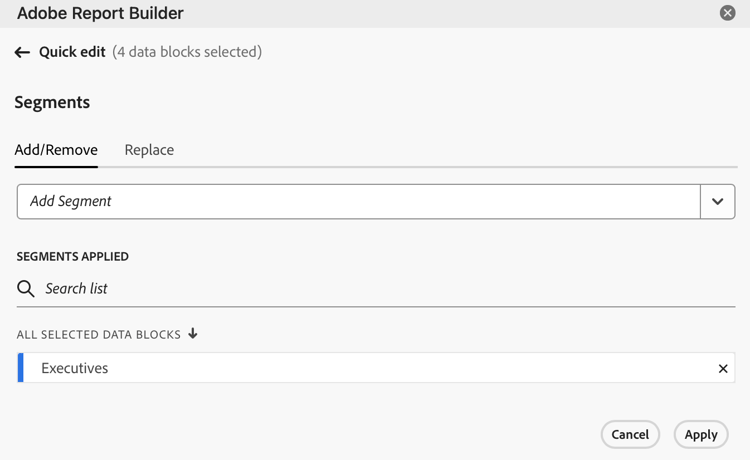Viewport: 750px width, 460px height.
Task: Click the Segments Applied label
Action: pyautogui.click(x=73, y=256)
